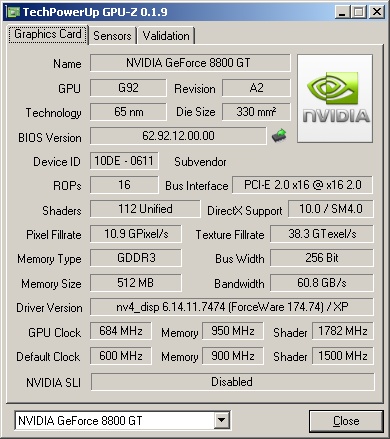This screenshot has height=439, width=390.
Task: Click Memory Size value 512 MB
Action: (136, 283)
